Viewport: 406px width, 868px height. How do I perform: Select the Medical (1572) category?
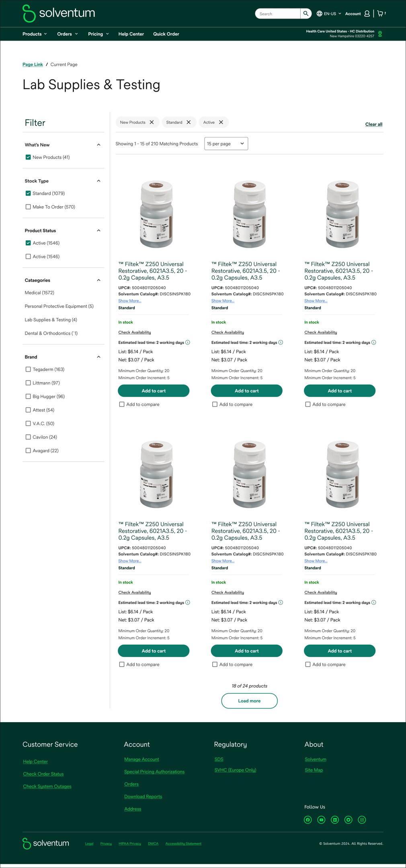click(x=39, y=293)
